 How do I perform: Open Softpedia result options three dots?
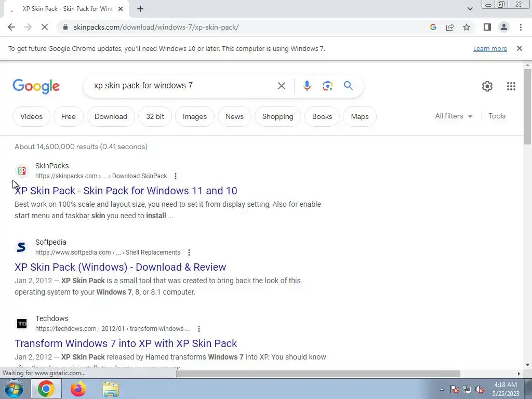coord(189,252)
